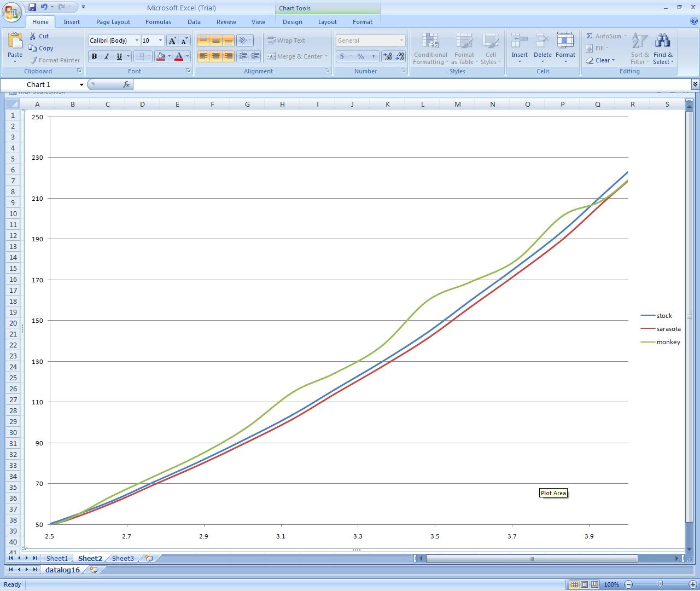Select the Format Painter tool
This screenshot has height=591, width=700.
pyautogui.click(x=55, y=60)
